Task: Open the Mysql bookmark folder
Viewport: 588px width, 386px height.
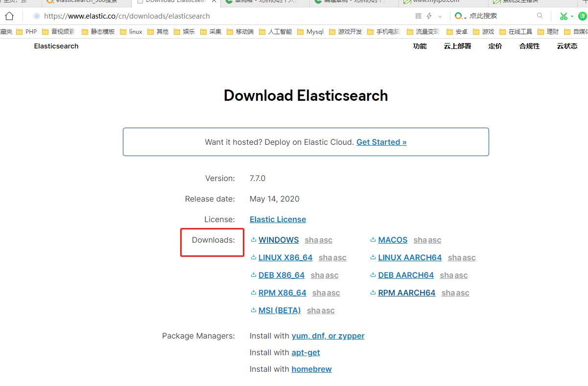Action: [310, 32]
